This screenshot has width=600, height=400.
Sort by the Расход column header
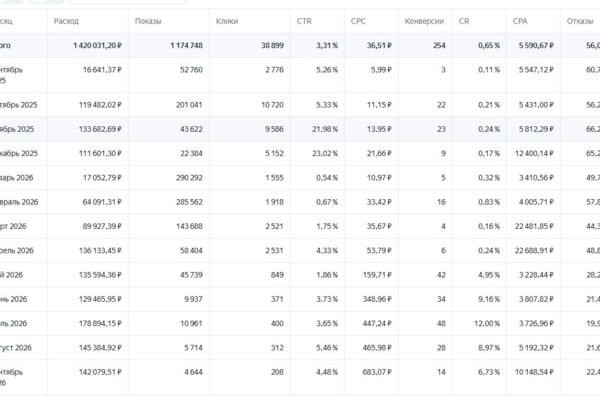[x=66, y=21]
